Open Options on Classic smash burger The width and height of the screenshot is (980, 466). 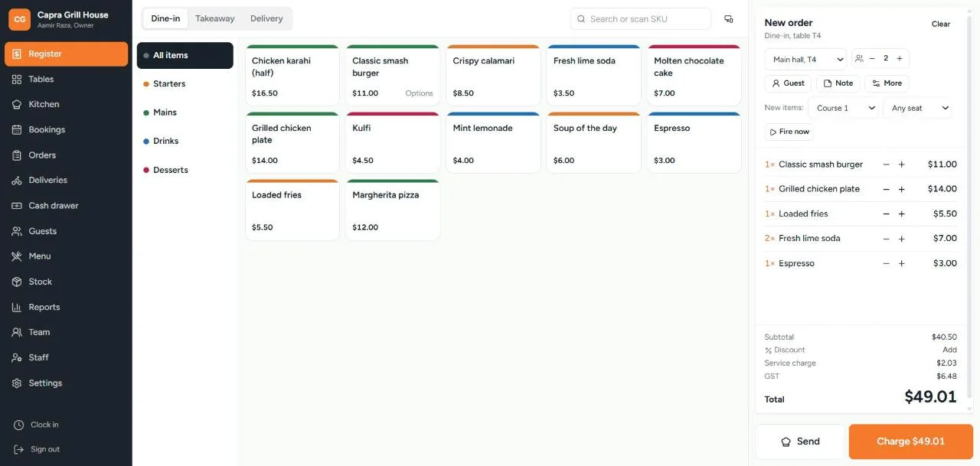click(x=419, y=93)
